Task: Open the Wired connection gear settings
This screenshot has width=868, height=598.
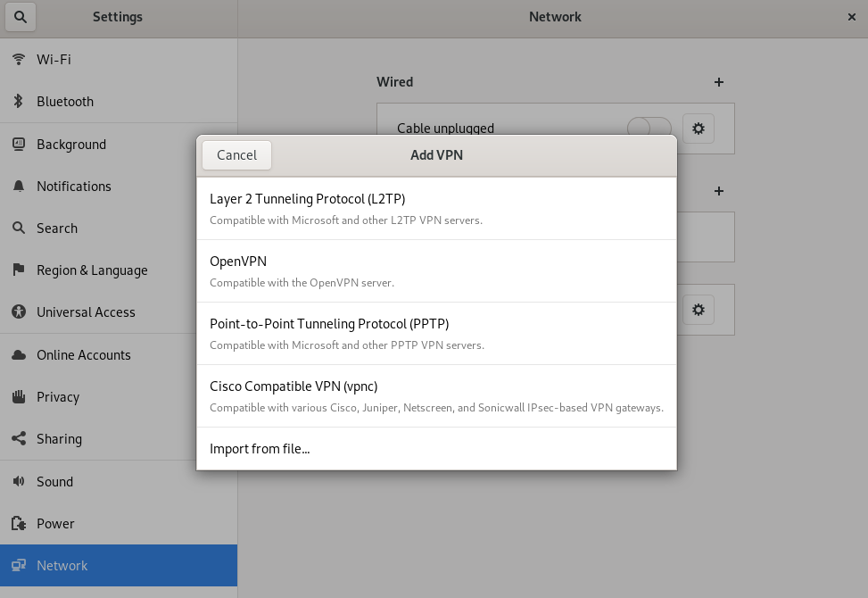Action: click(x=699, y=129)
